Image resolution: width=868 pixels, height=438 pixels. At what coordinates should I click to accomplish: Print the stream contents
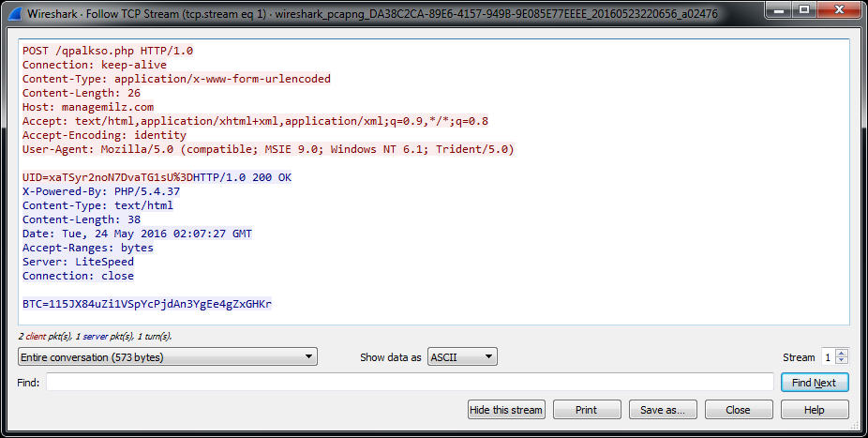tap(587, 410)
